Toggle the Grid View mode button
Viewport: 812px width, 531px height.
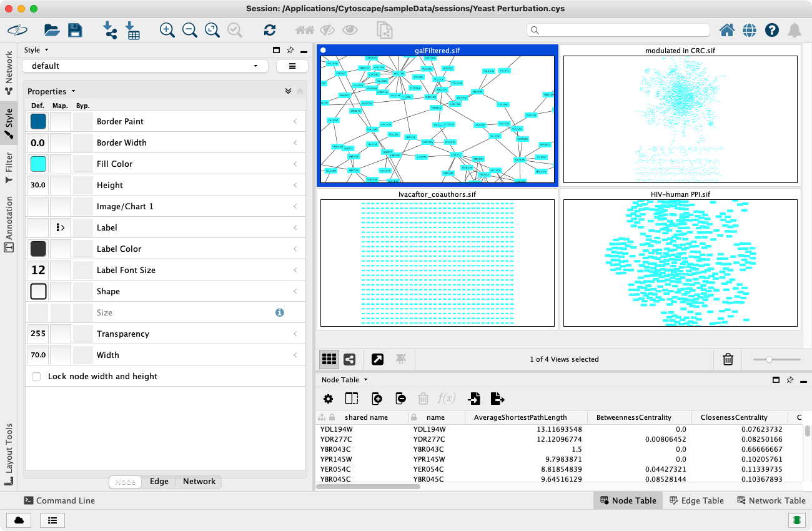[329, 359]
